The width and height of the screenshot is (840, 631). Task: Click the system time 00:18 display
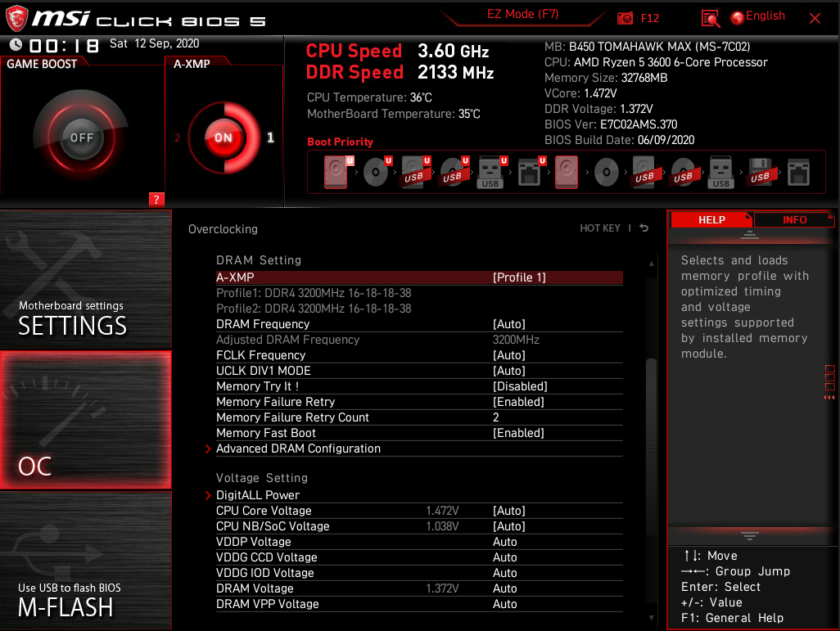coord(64,46)
